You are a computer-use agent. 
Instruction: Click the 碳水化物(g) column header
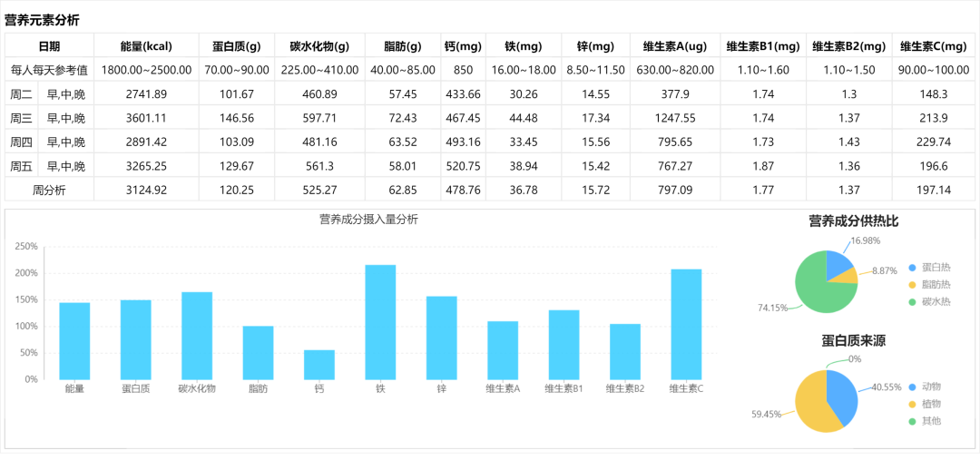click(x=319, y=46)
